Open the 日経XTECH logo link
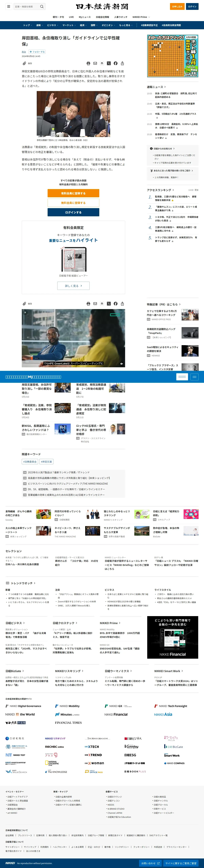Image resolution: width=204 pixels, height=868 pixels. pos(92,747)
